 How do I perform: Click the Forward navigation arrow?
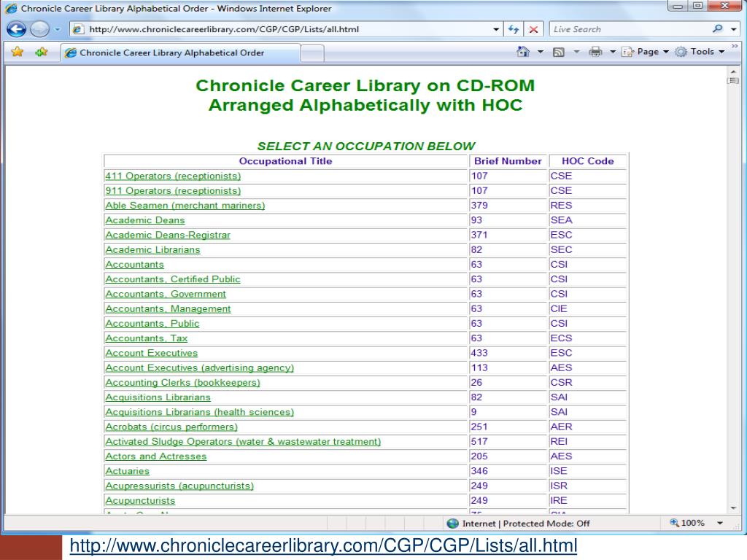click(39, 29)
